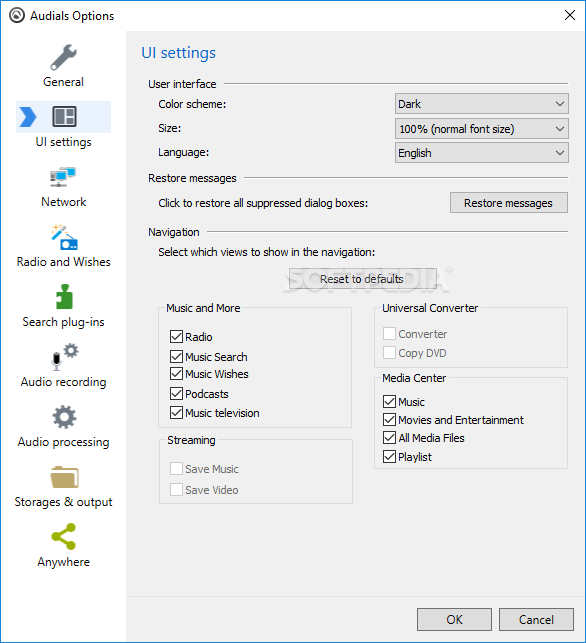Disable Movies and Entertainment checkbox
The width and height of the screenshot is (586, 643).
389,420
